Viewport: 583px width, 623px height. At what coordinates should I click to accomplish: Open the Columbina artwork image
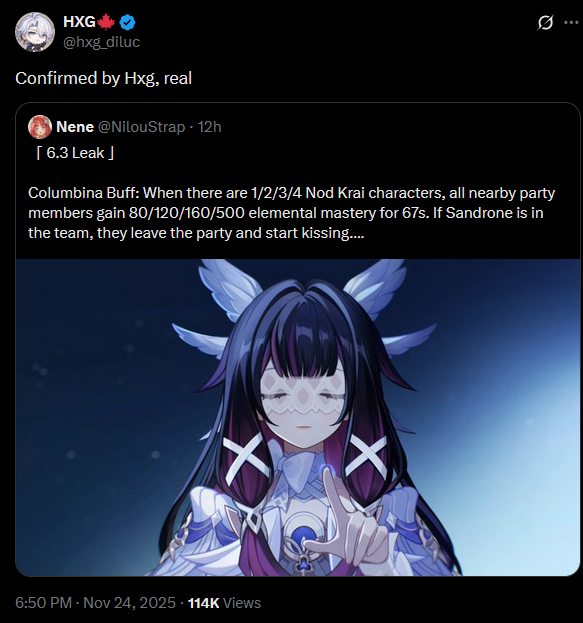tap(298, 417)
